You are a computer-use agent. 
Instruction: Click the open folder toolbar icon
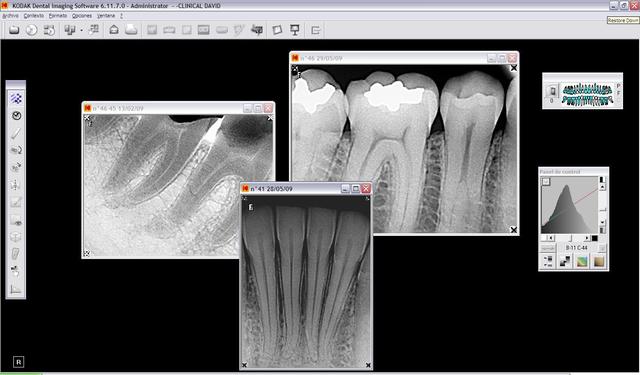point(14,30)
